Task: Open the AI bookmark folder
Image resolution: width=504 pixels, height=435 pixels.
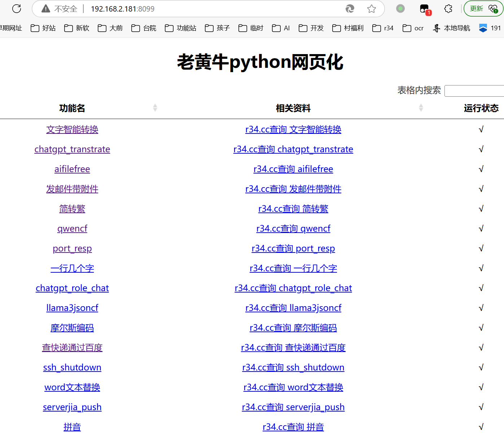Action: pos(281,28)
